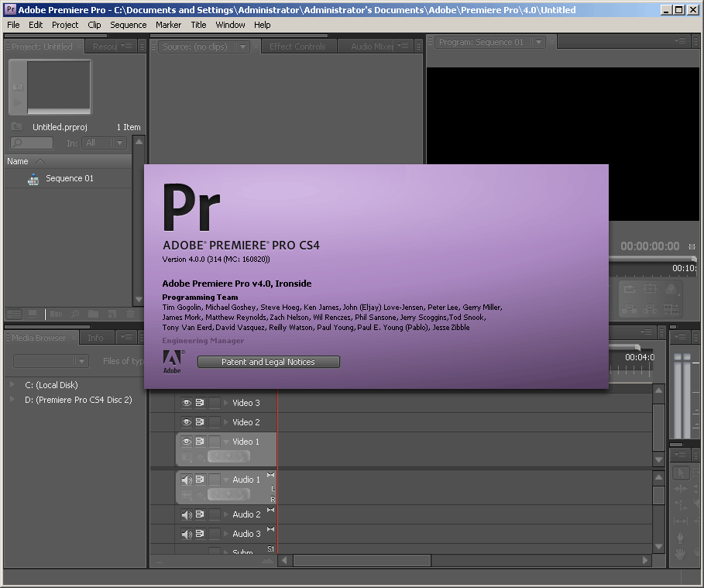Click Set Display Style waveform icon under Audio 1
The width and height of the screenshot is (704, 588).
[x=187, y=494]
